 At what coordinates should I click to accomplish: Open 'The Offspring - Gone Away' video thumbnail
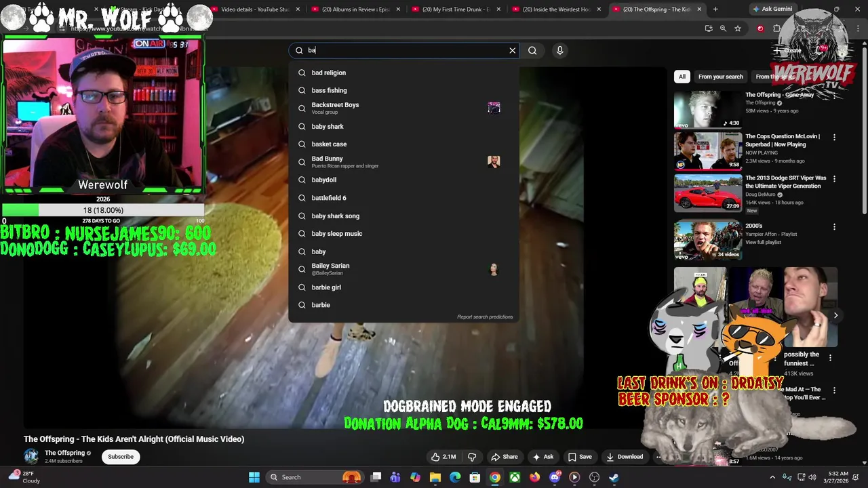tap(708, 109)
